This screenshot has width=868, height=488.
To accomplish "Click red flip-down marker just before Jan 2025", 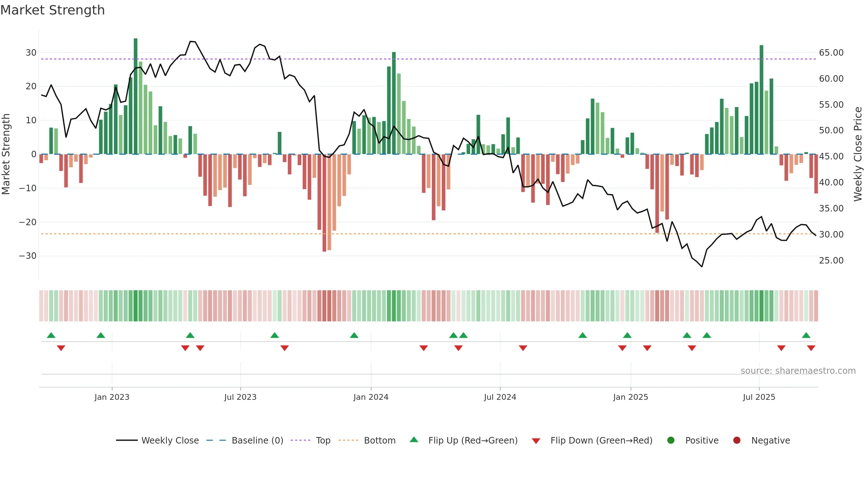I will (x=622, y=348).
